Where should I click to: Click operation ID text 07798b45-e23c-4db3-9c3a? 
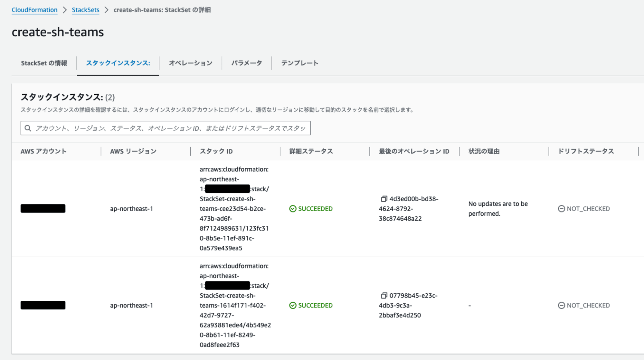(408, 305)
